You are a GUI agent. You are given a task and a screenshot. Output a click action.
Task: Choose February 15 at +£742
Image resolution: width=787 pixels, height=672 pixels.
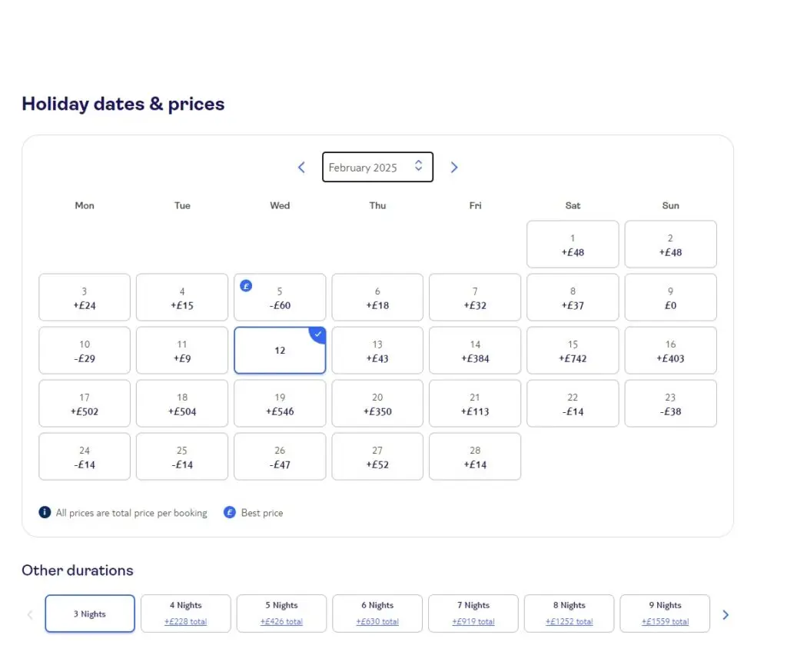click(573, 351)
